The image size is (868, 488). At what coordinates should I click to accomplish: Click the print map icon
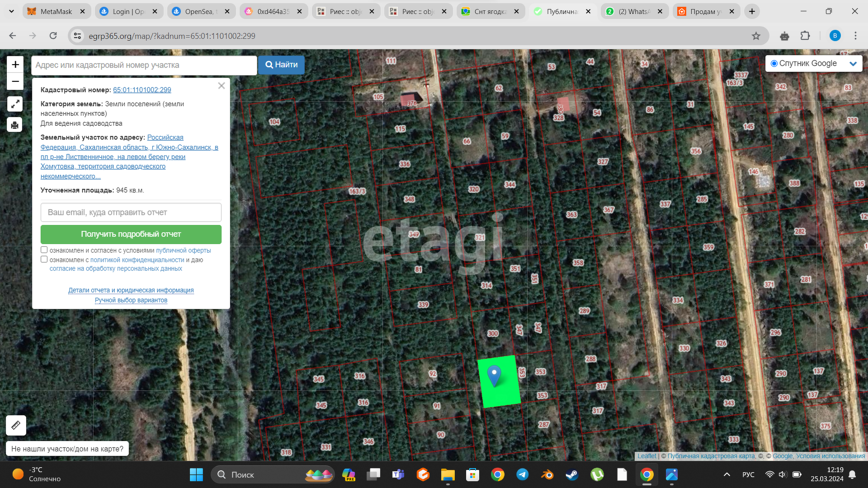coord(15,125)
